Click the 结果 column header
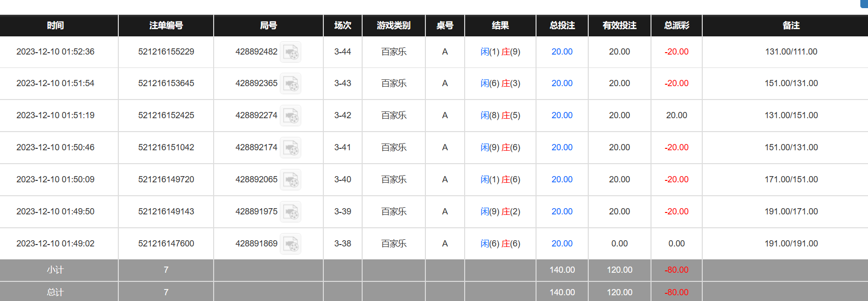Image resolution: width=868 pixels, height=301 pixels. pos(500,25)
